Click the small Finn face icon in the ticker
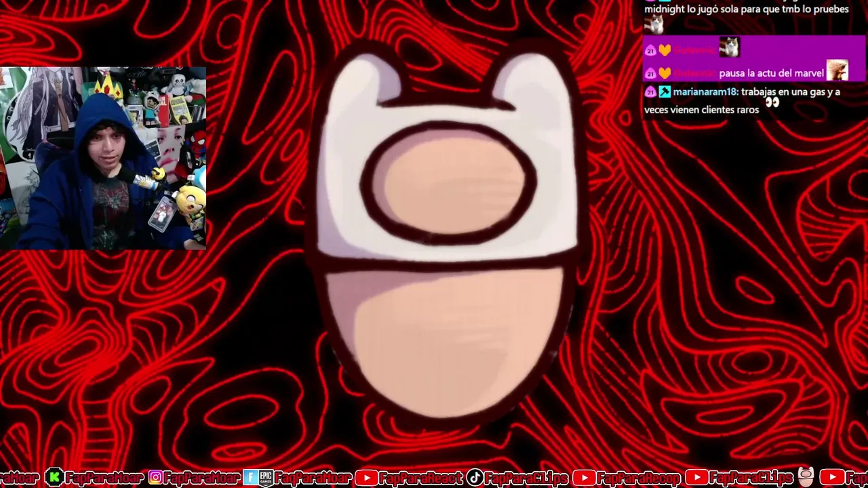868x488 pixels. tap(806, 477)
